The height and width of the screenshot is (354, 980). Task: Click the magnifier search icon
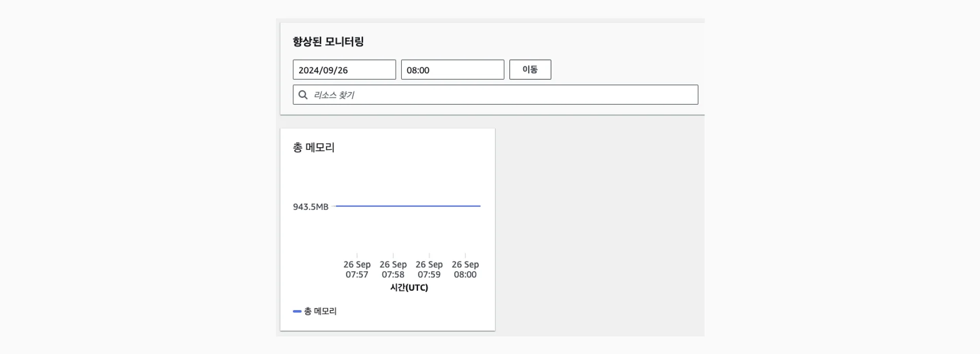[303, 95]
